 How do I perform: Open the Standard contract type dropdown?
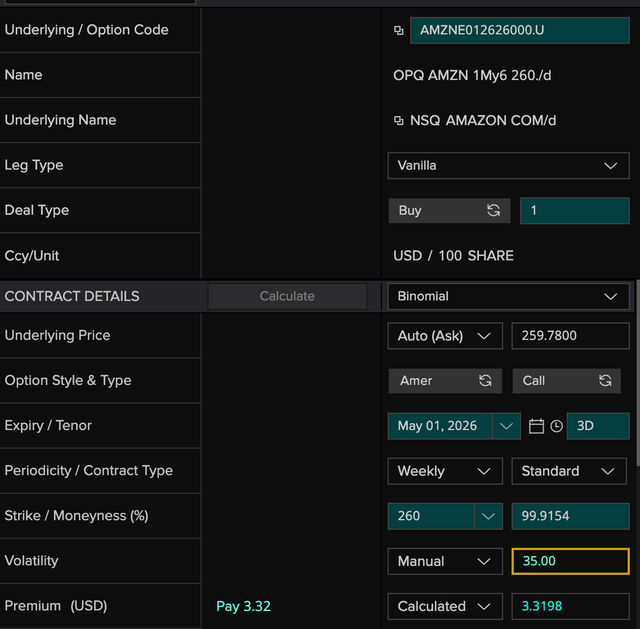pos(569,471)
